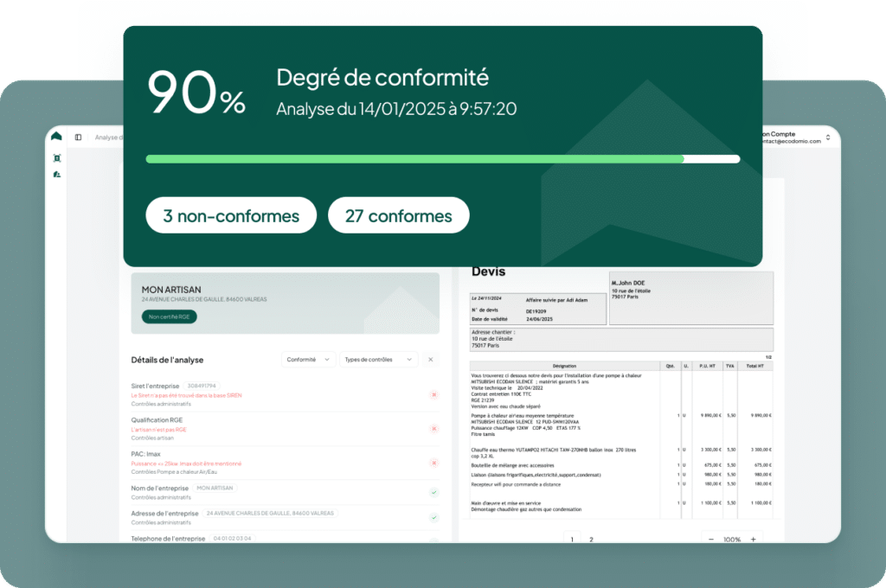This screenshot has height=588, width=886.
Task: Click red cross status for PAC: Imax
Action: click(x=433, y=463)
